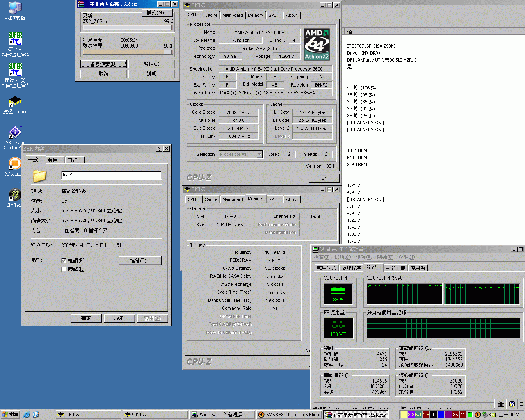Open 選項(O) menu in Task Manager
The height and width of the screenshot is (420, 525).
342,257
